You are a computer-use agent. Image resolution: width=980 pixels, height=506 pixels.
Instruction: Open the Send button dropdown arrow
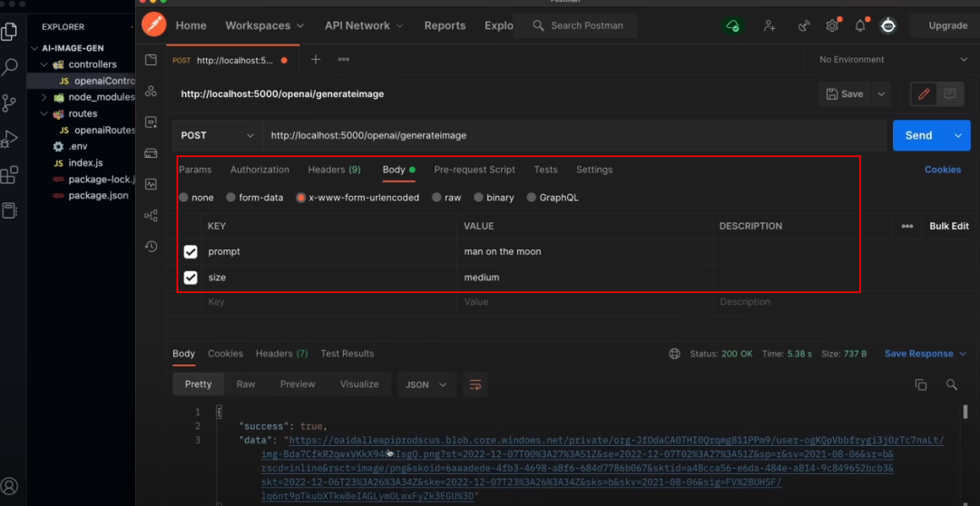click(958, 135)
